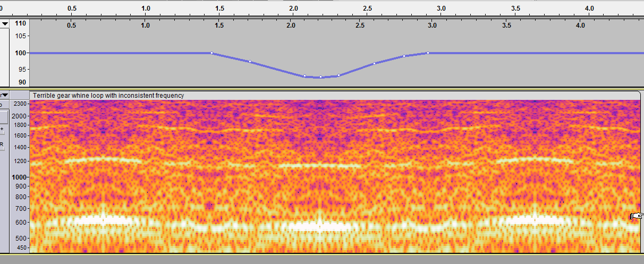Screen dimensions: 644x264
Task: Click the 100 label on time track scale
Action: [21, 53]
